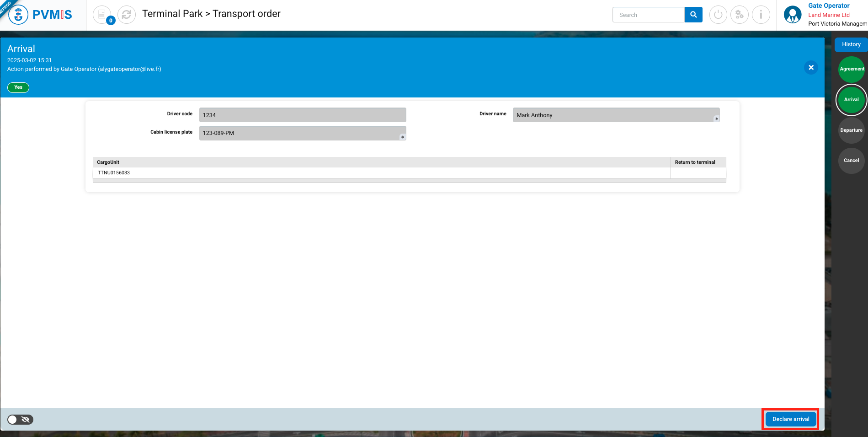Click the refresh icon in header
Image resolution: width=868 pixels, height=437 pixels.
[127, 15]
